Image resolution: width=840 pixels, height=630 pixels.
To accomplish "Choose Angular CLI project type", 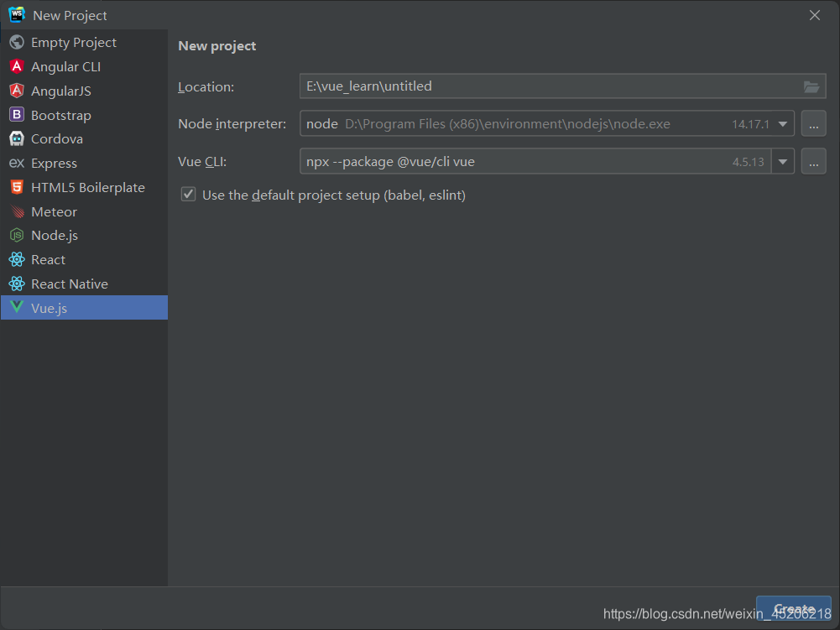I will tap(84, 66).
